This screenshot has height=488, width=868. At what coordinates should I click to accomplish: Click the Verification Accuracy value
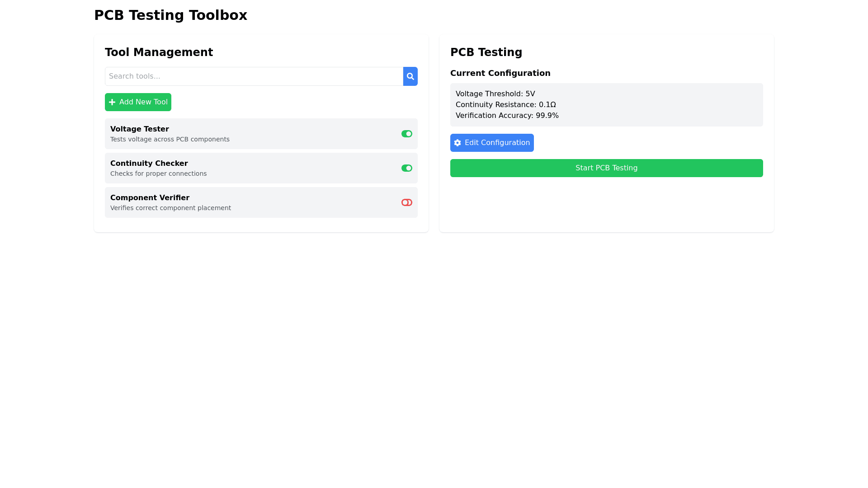[507, 115]
